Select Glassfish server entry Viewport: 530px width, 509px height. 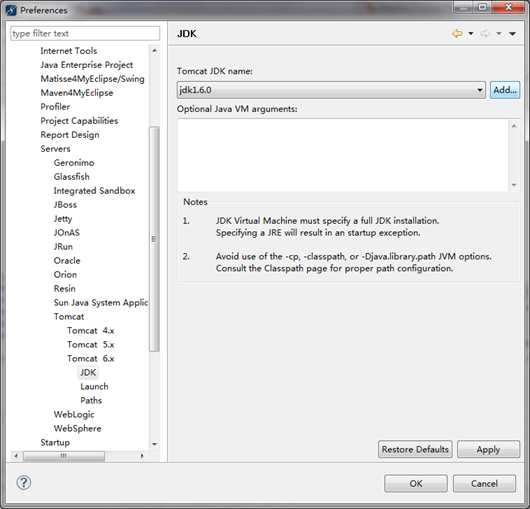coord(71,176)
